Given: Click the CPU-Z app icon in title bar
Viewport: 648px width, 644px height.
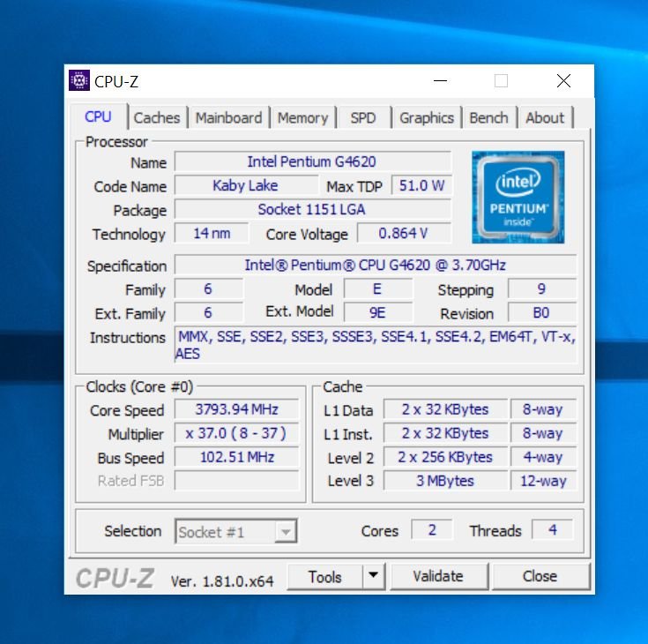Looking at the screenshot, I should pyautogui.click(x=79, y=80).
